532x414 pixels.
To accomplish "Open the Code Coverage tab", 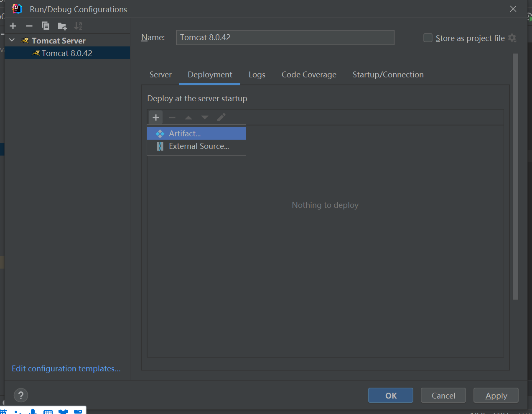I will [x=309, y=74].
